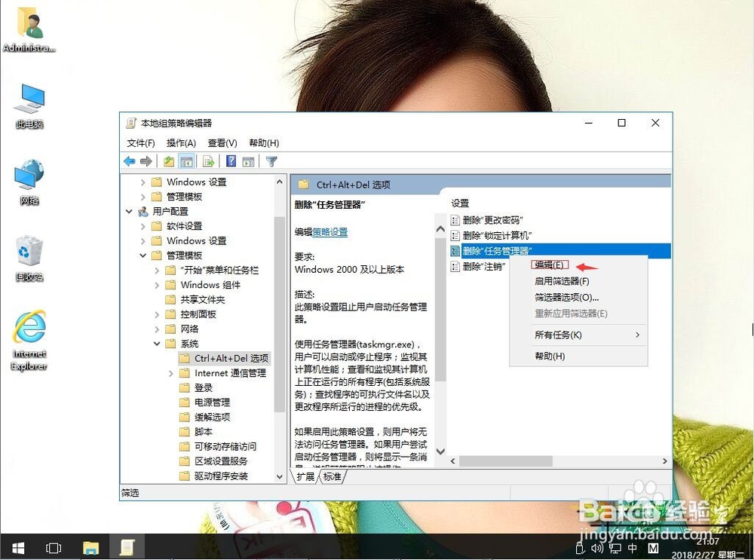
Task: Collapse the 用户配置 tree node
Action: click(129, 211)
